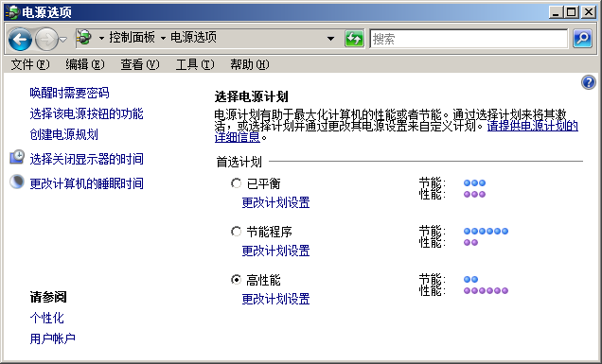Open the recent pages dropdown arrow
The image size is (602, 364).
[63, 39]
